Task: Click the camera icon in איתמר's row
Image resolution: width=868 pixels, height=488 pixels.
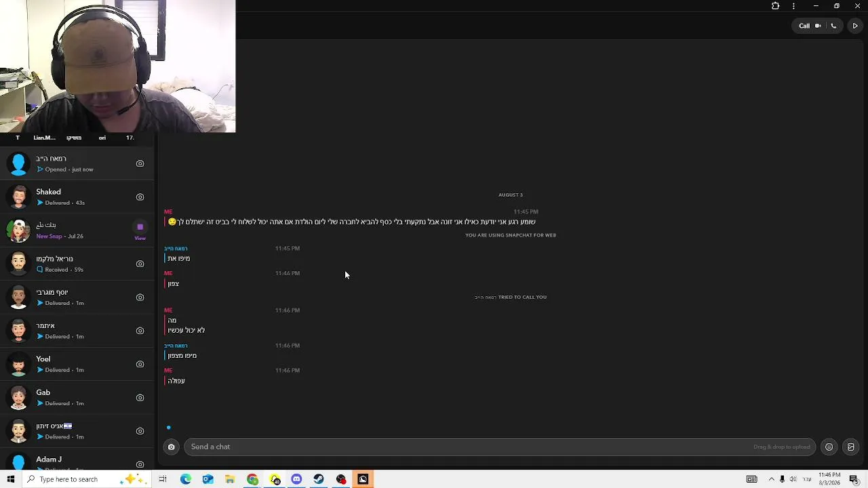Action: point(140,331)
